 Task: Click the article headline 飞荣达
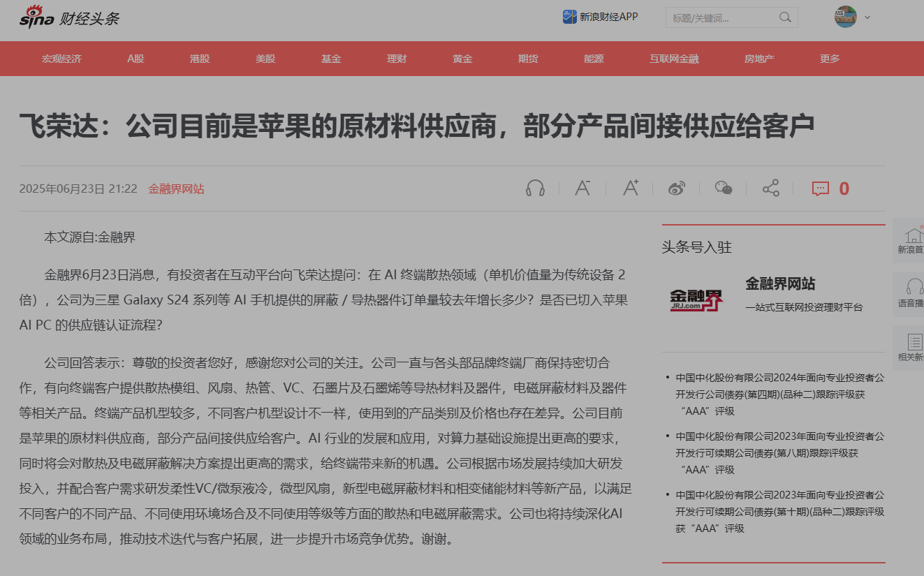[x=417, y=125]
